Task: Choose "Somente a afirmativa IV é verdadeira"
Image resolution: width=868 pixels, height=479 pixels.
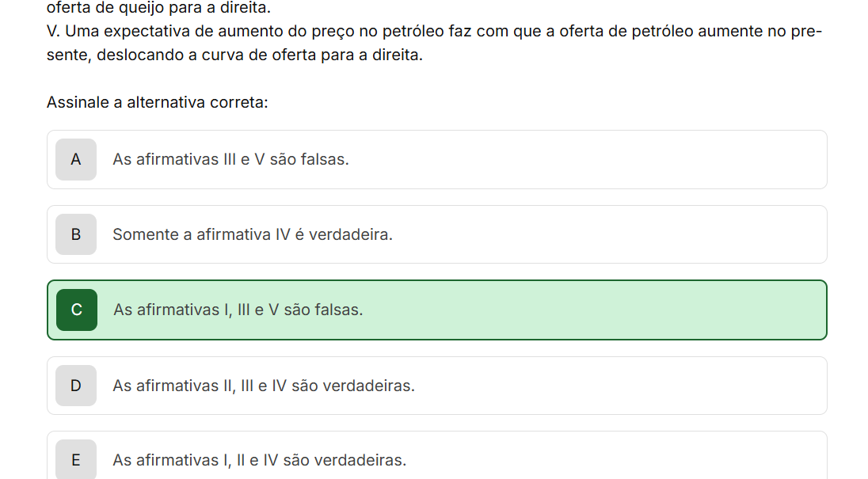Action: click(253, 234)
